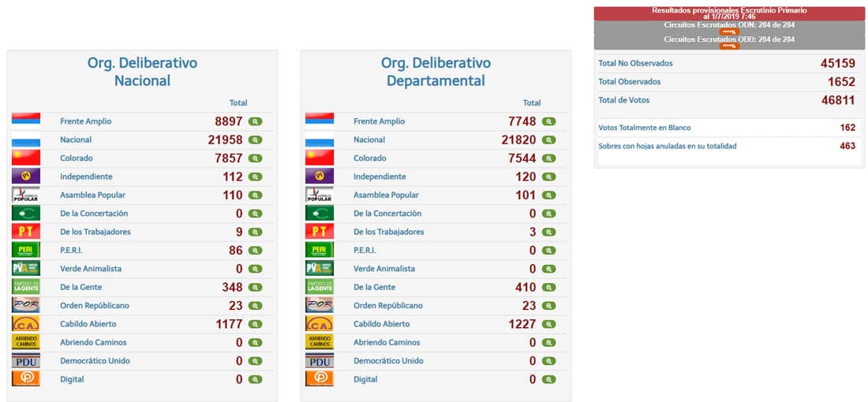
Task: Click Votos Totalmente en Blanco label
Action: tap(645, 128)
